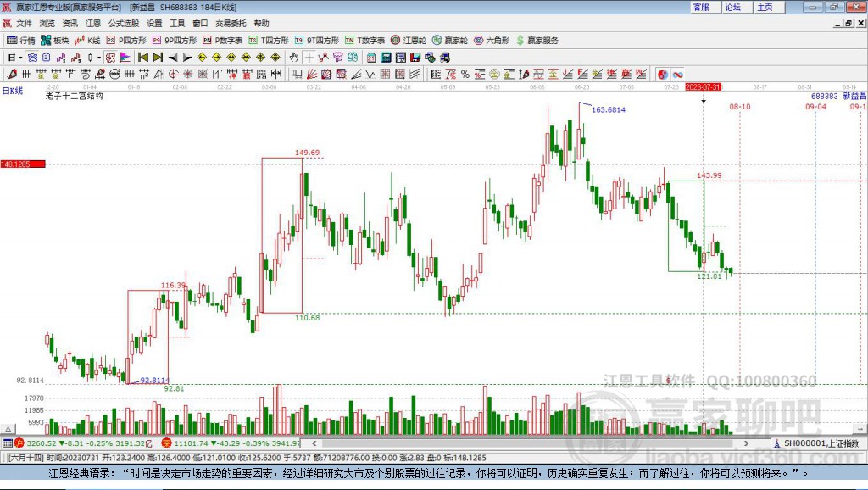The width and height of the screenshot is (868, 490).
Task: Click the 110.68 low price annotation
Action: [307, 318]
